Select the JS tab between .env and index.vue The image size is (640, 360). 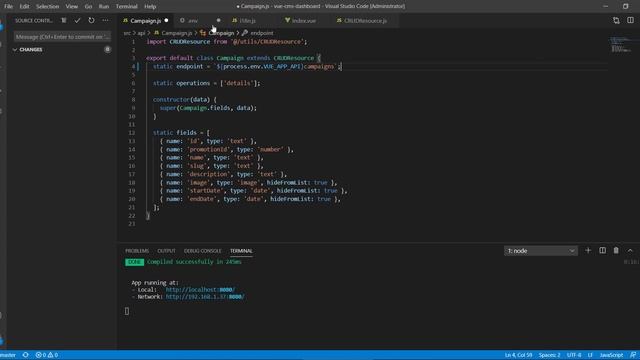click(x=247, y=20)
